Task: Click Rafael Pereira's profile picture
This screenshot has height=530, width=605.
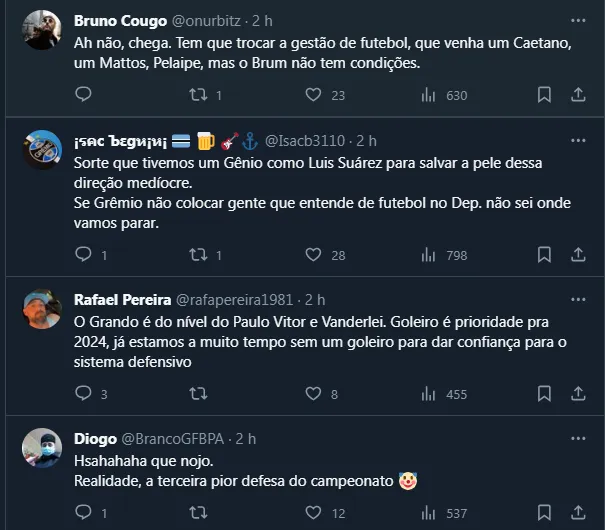Action: pos(42,309)
